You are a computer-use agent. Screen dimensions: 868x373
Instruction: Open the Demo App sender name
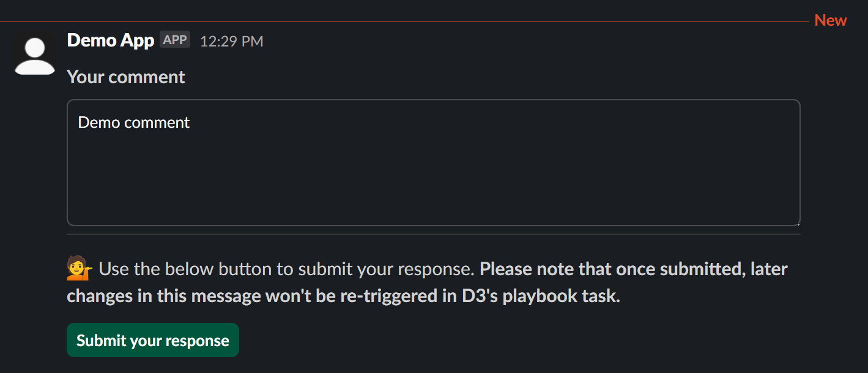110,40
